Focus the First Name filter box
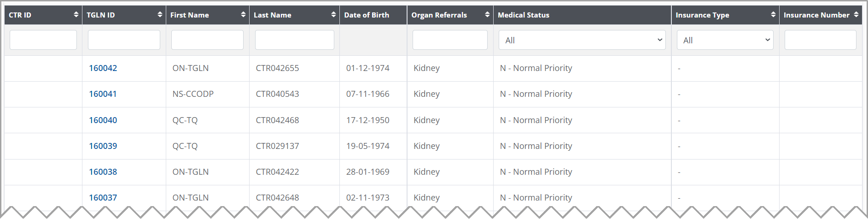Image resolution: width=868 pixels, height=219 pixels. coord(207,40)
